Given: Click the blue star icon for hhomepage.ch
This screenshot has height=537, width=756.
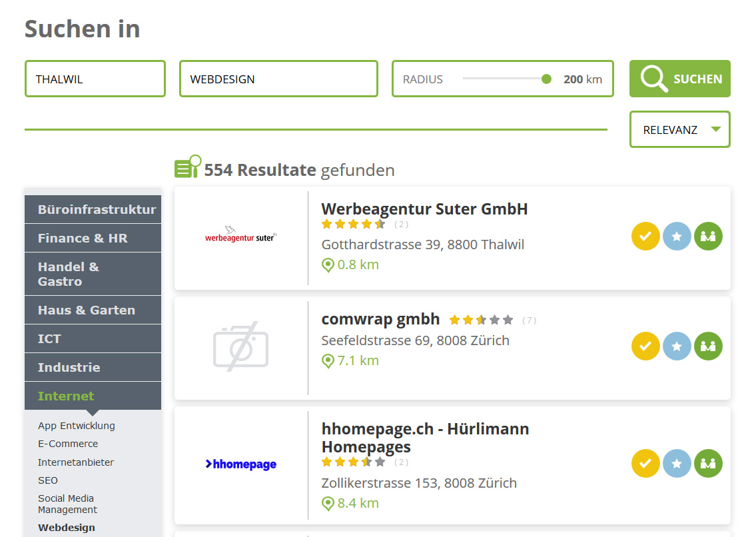Looking at the screenshot, I should [677, 464].
